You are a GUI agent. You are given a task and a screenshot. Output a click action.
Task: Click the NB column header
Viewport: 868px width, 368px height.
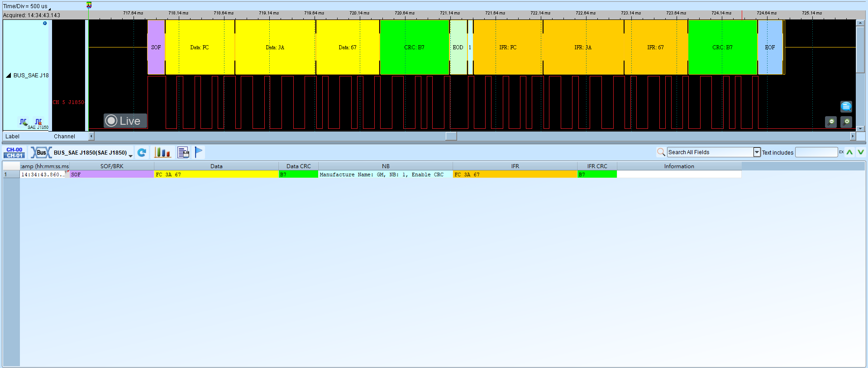(386, 166)
